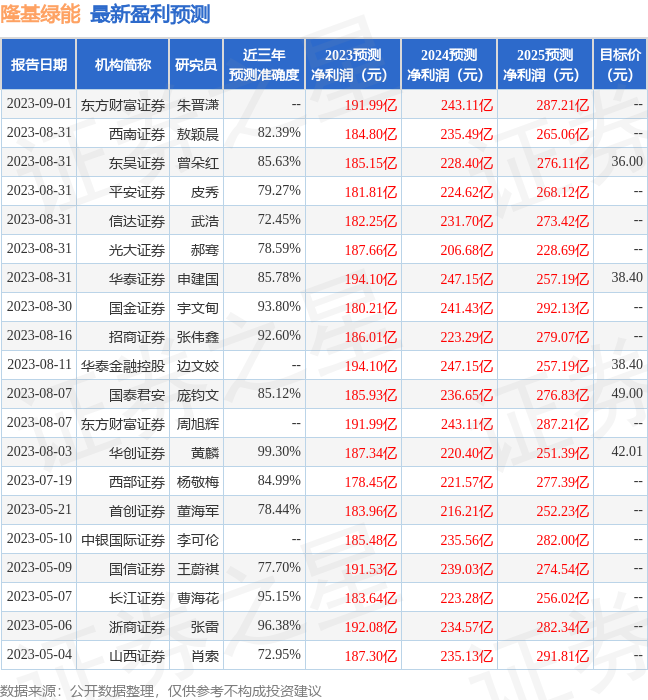
Task: Click researcher 周旭辉
Action: tap(198, 424)
